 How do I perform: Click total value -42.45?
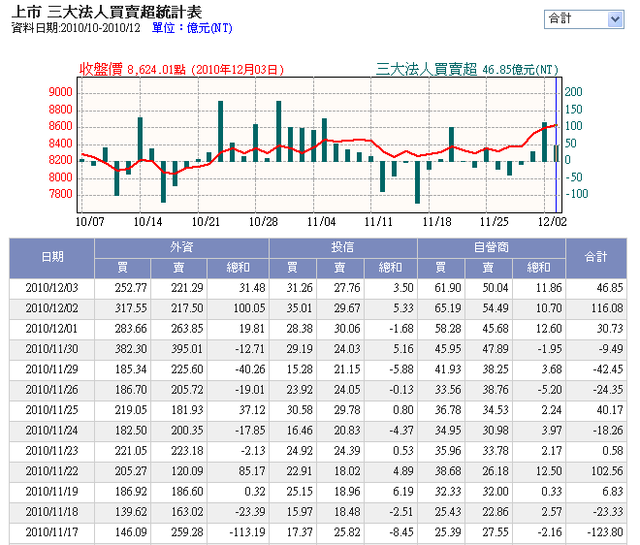click(x=608, y=370)
